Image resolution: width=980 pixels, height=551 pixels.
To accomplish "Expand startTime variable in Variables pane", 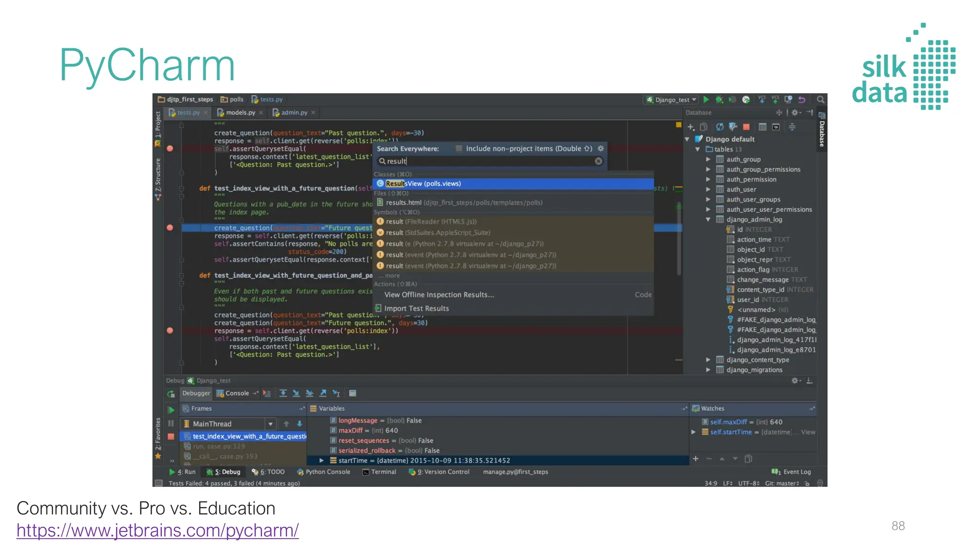I will [322, 461].
